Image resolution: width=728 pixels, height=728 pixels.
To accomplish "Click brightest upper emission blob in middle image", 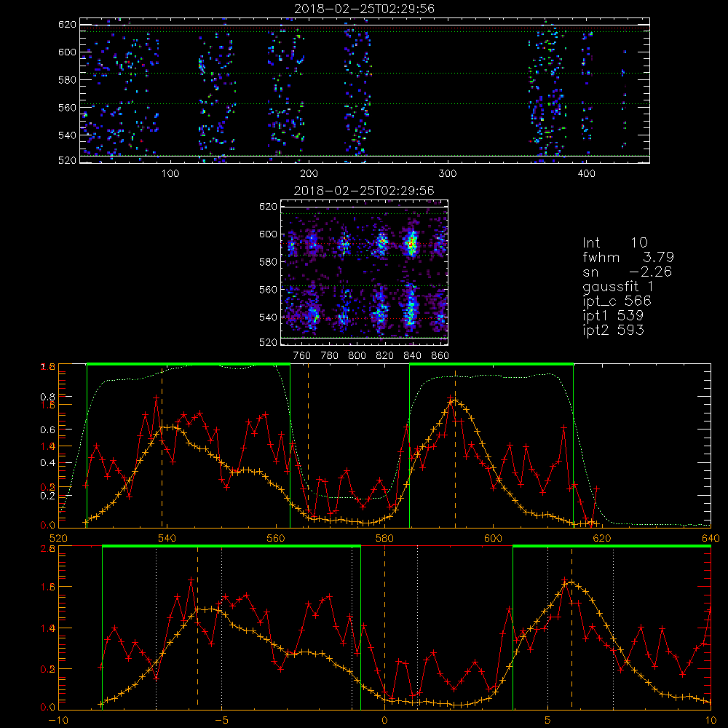I will coord(411,244).
